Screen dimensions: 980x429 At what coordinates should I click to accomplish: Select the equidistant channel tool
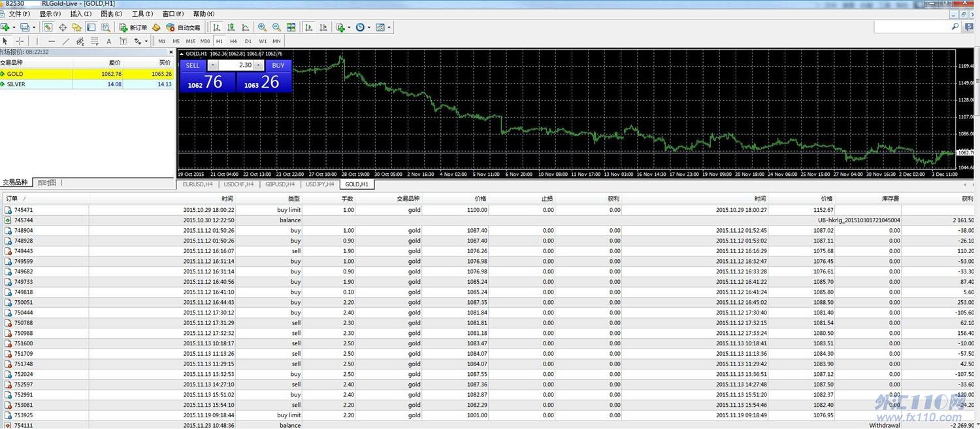click(x=80, y=41)
